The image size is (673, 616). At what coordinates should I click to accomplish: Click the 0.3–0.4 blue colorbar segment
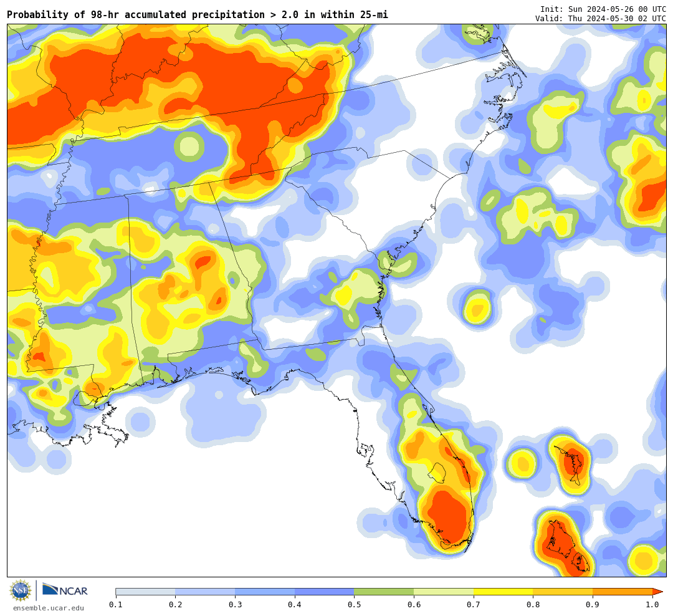pos(265,592)
